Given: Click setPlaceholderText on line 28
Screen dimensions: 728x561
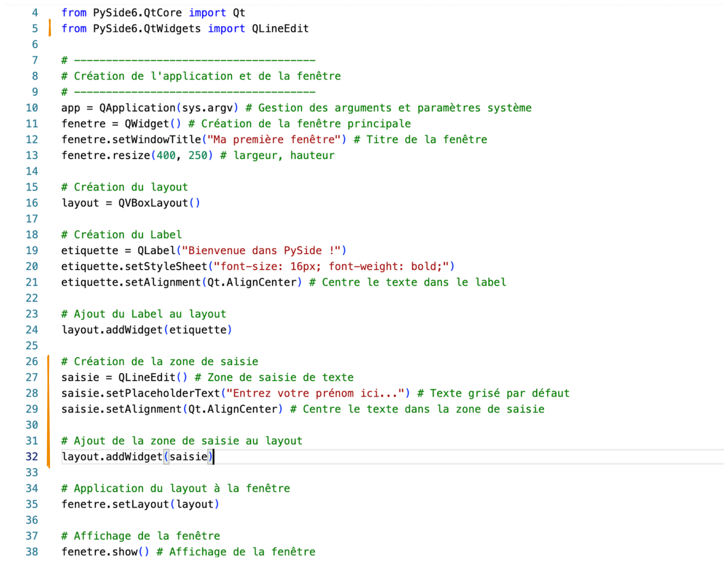Looking at the screenshot, I should tap(163, 393).
